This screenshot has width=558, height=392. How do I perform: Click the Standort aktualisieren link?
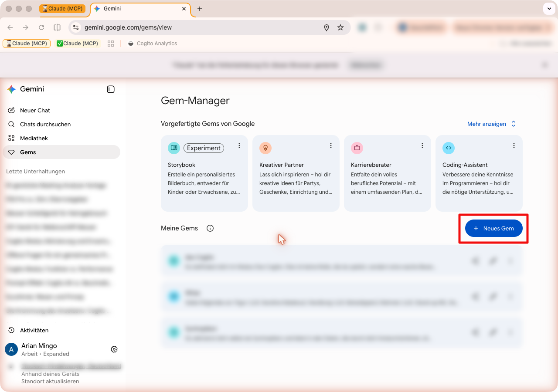[x=50, y=381]
